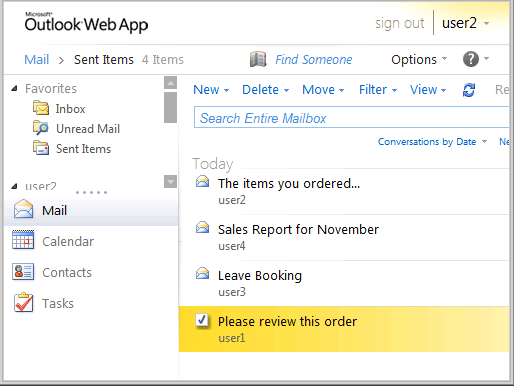
Task: Open Contacts via its card icon
Action: (23, 271)
